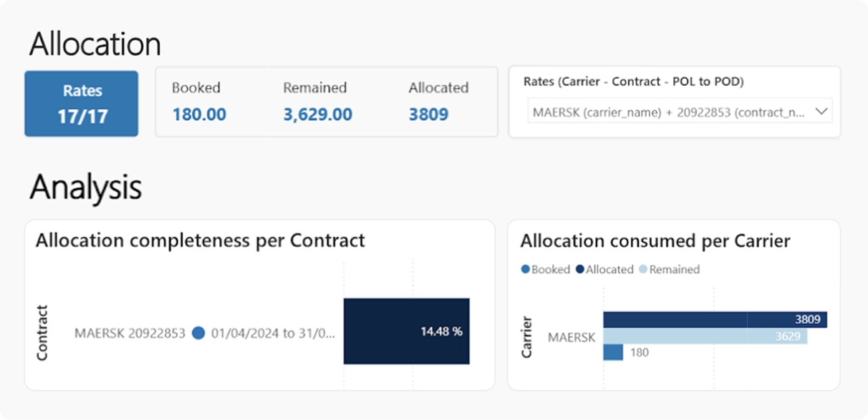Open the carrier-contract rates dropdown
Screen dimensions: 868x420
pyautogui.click(x=679, y=112)
